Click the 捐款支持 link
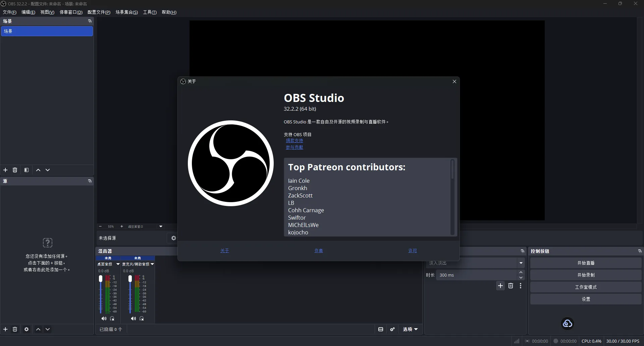Screen dimensions: 644x346 tap(294, 141)
